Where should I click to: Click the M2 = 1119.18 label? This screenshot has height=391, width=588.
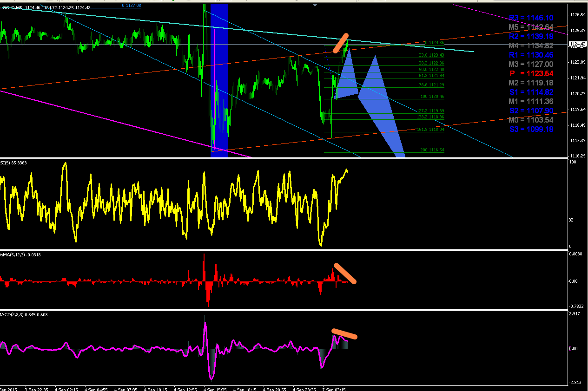(x=531, y=83)
